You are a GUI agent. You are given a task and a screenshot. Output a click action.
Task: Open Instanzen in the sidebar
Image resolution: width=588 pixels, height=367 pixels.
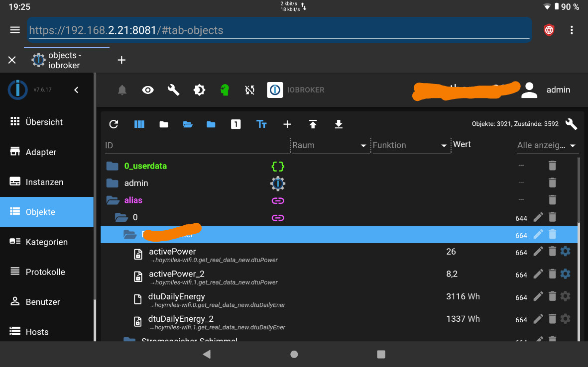46,182
